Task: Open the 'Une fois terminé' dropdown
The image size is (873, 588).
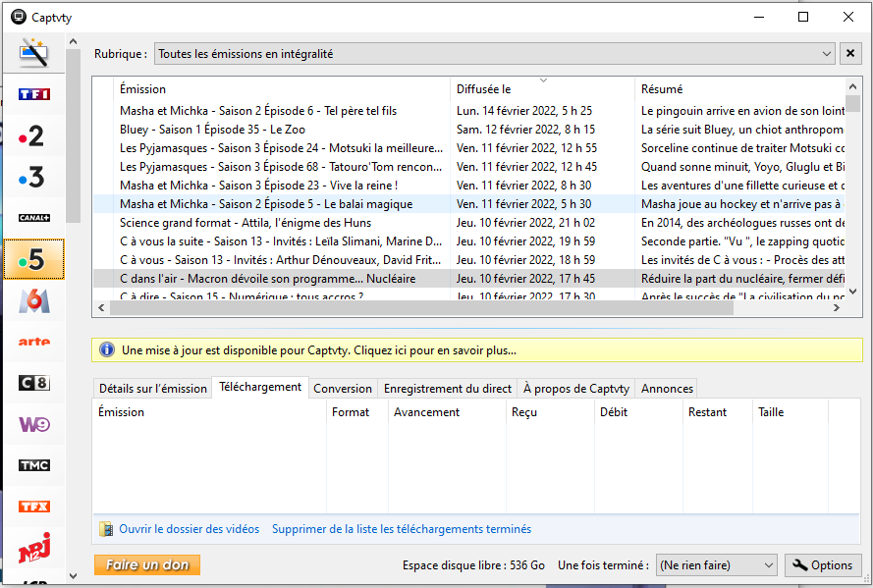Action: [x=717, y=565]
